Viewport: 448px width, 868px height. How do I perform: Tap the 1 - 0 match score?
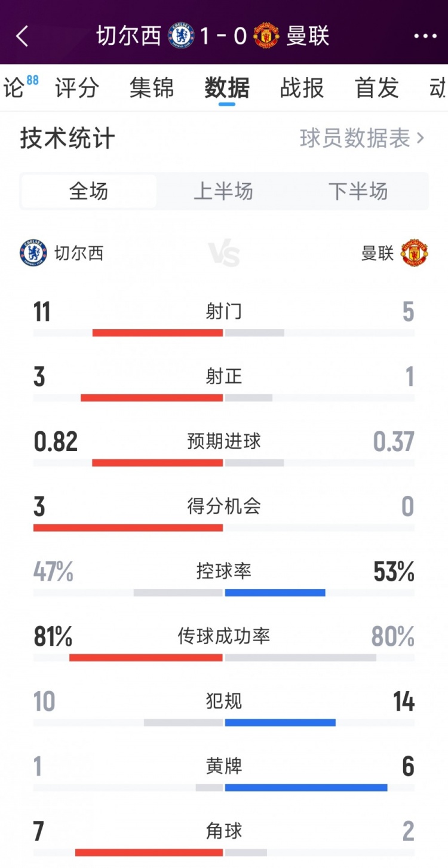click(x=224, y=36)
